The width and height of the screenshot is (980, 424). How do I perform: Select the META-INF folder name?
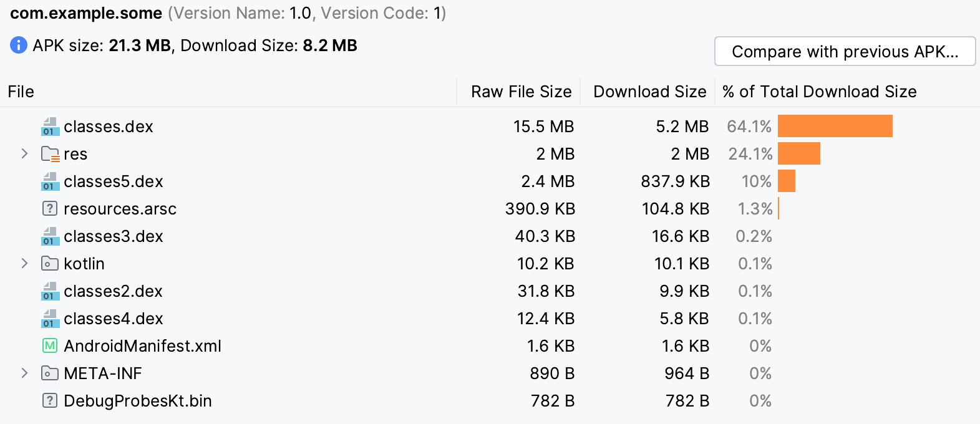point(103,373)
